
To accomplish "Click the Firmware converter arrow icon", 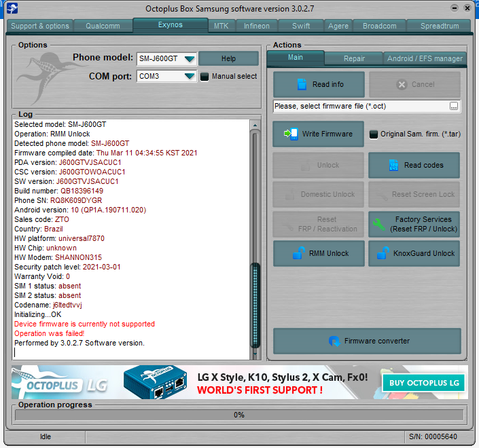I will point(334,341).
